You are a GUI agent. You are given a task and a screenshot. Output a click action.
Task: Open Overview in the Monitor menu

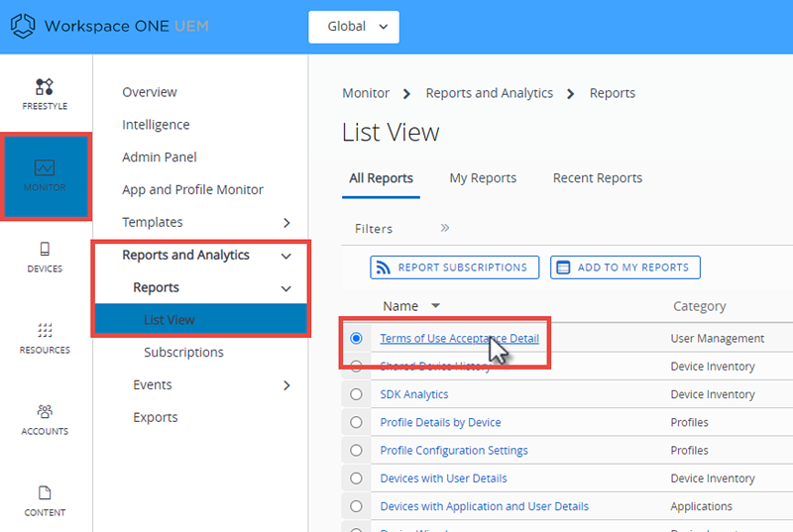[x=150, y=92]
